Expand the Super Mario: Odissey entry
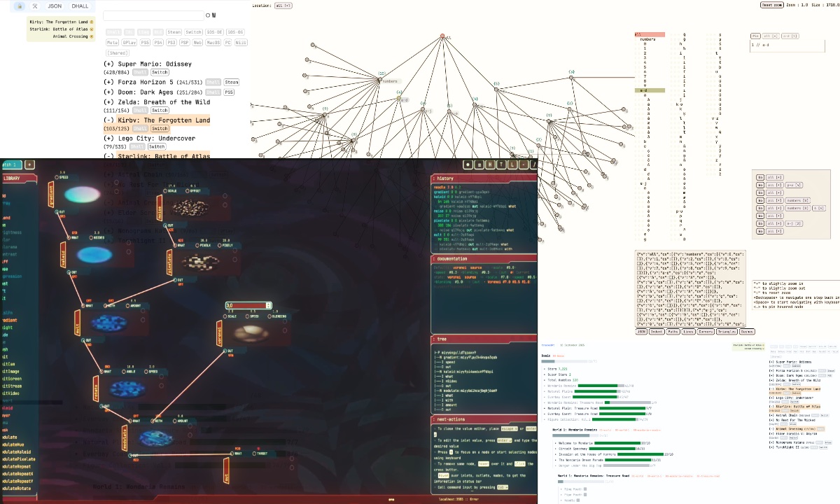Image resolution: width=840 pixels, height=504 pixels. [x=108, y=64]
